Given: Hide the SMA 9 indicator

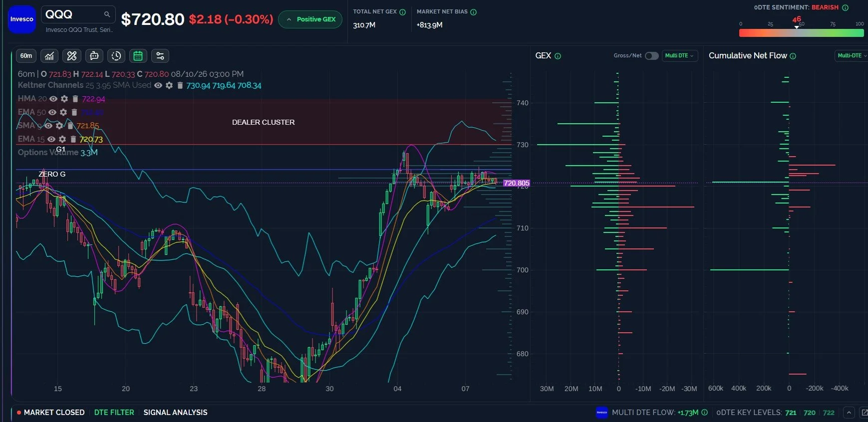Looking at the screenshot, I should [x=48, y=126].
